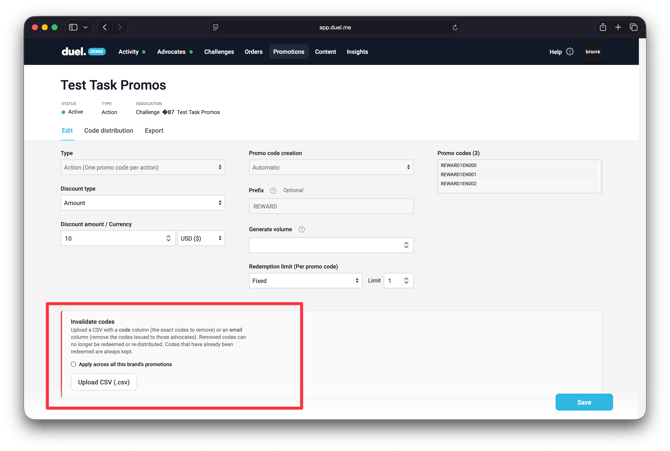The width and height of the screenshot is (670, 451).
Task: Open the Insights menu
Action: pyautogui.click(x=357, y=52)
